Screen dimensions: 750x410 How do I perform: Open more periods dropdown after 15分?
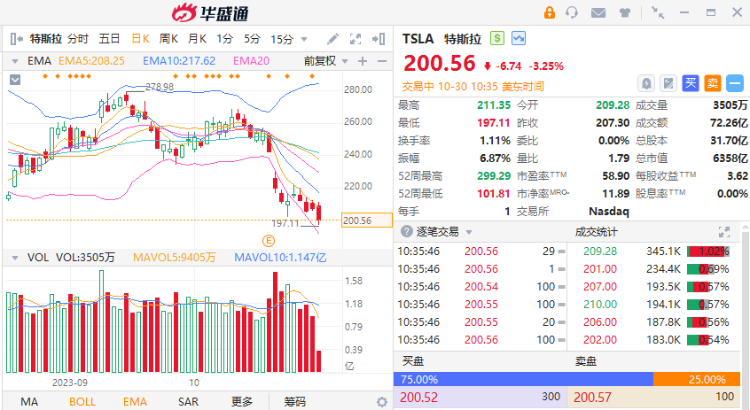[304, 39]
